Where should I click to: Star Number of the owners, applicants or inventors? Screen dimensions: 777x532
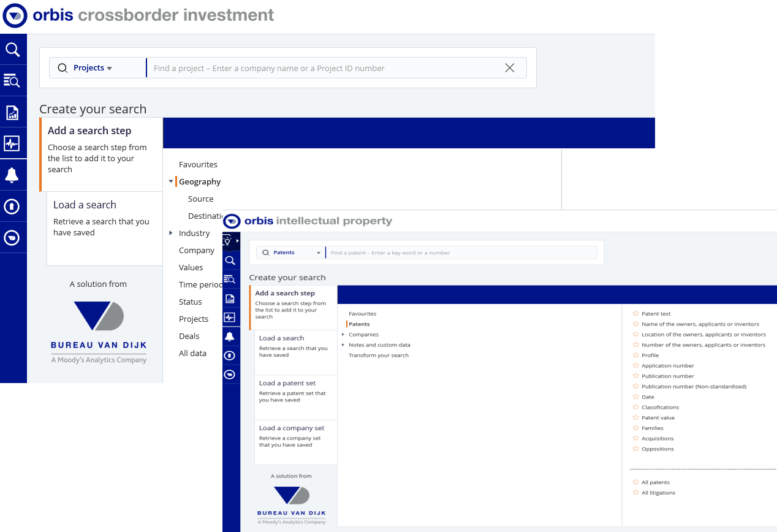[635, 345]
